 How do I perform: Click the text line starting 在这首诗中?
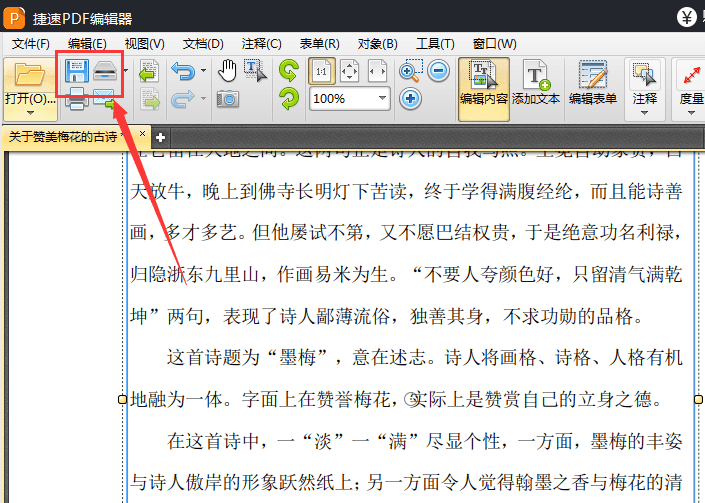pyautogui.click(x=425, y=441)
